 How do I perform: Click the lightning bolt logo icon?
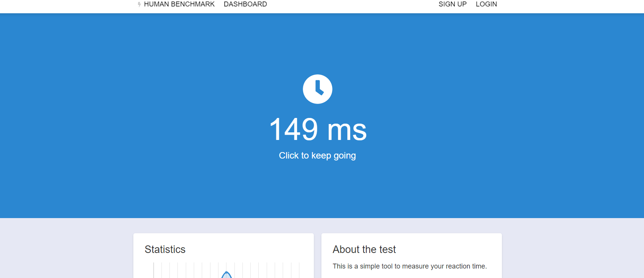(139, 5)
